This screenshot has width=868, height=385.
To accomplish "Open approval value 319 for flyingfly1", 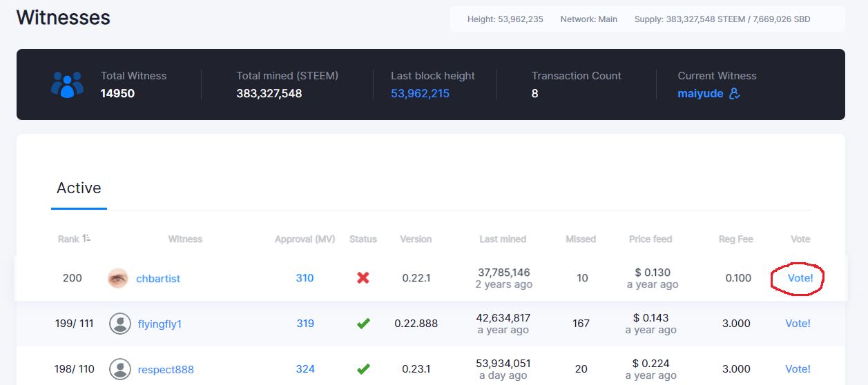I will coord(305,324).
